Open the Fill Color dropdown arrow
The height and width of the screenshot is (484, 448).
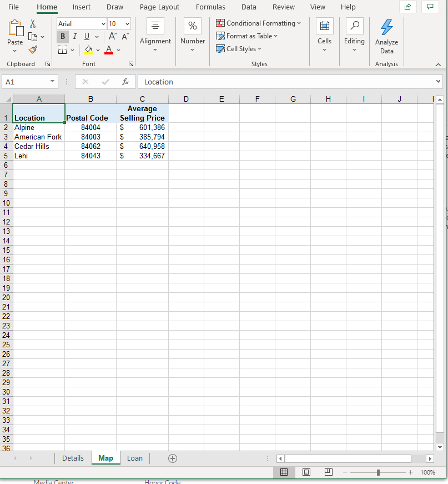pyautogui.click(x=98, y=49)
